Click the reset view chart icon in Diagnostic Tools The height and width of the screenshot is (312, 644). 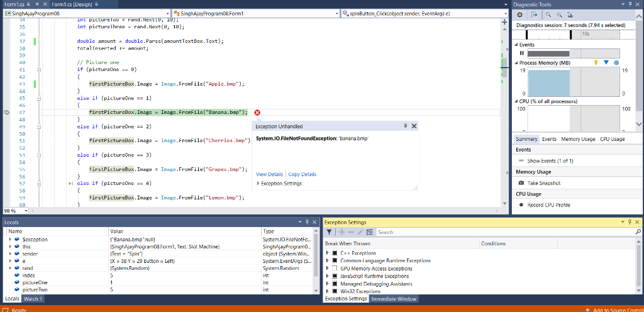570,14
